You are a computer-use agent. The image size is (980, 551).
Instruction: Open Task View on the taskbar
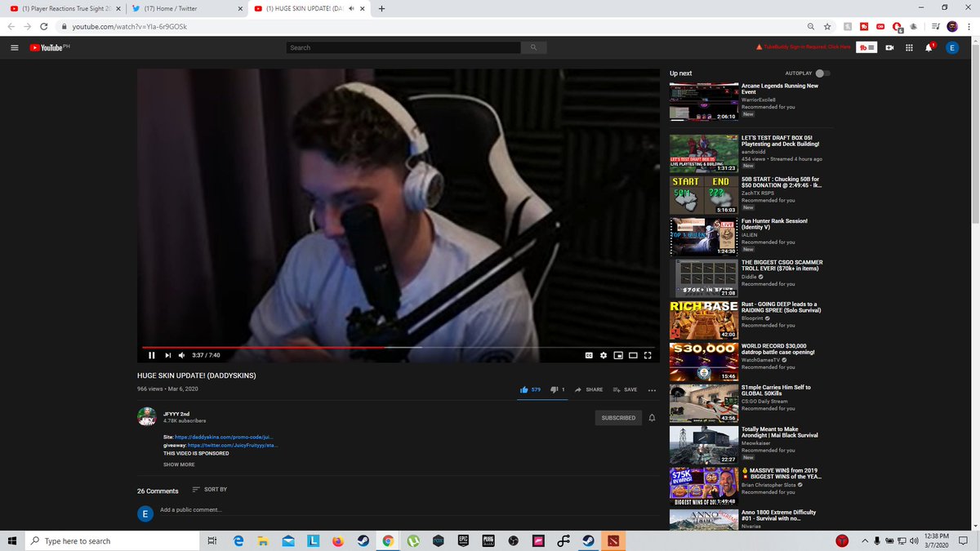212,540
